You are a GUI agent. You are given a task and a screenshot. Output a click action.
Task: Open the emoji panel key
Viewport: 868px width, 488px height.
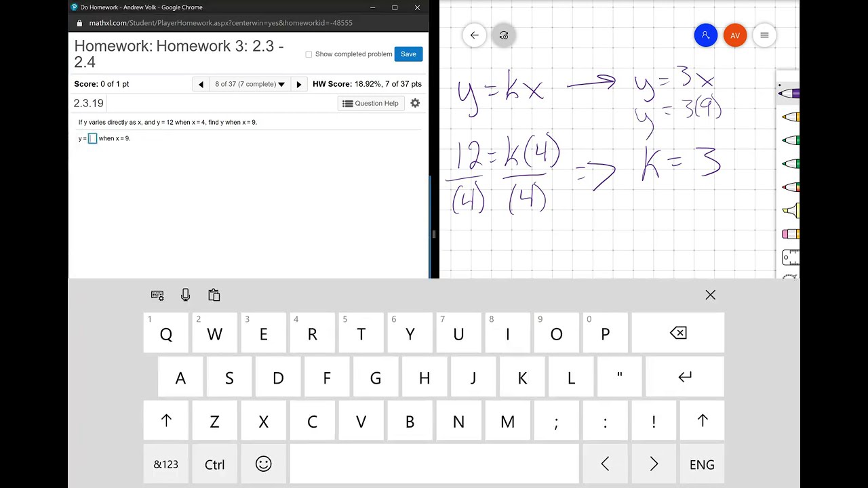[x=264, y=464]
